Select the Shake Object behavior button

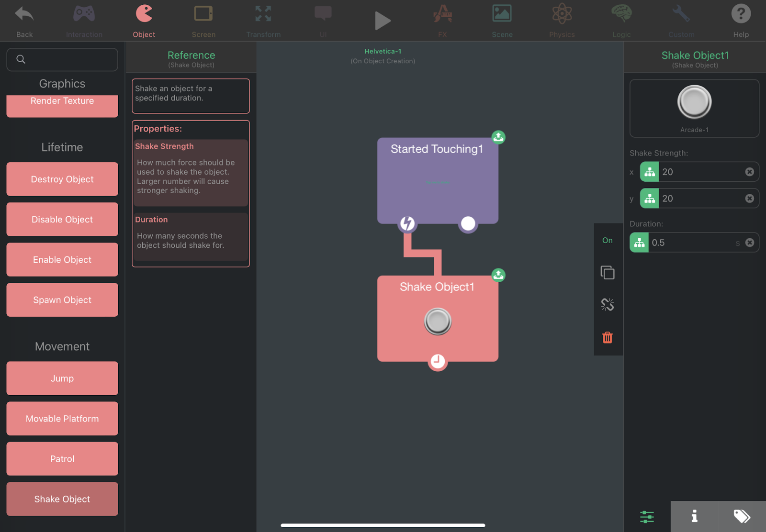pos(62,499)
